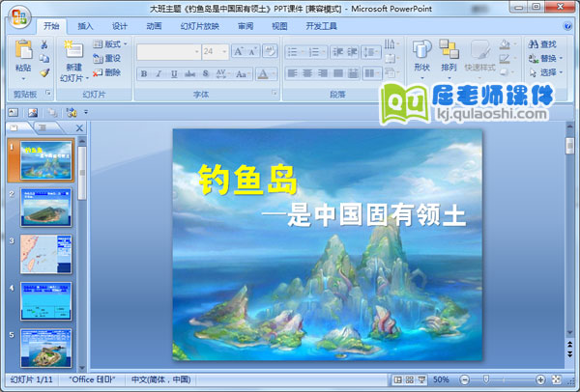The width and height of the screenshot is (580, 392).
Task: Center the paragraph text
Action: tap(307, 73)
